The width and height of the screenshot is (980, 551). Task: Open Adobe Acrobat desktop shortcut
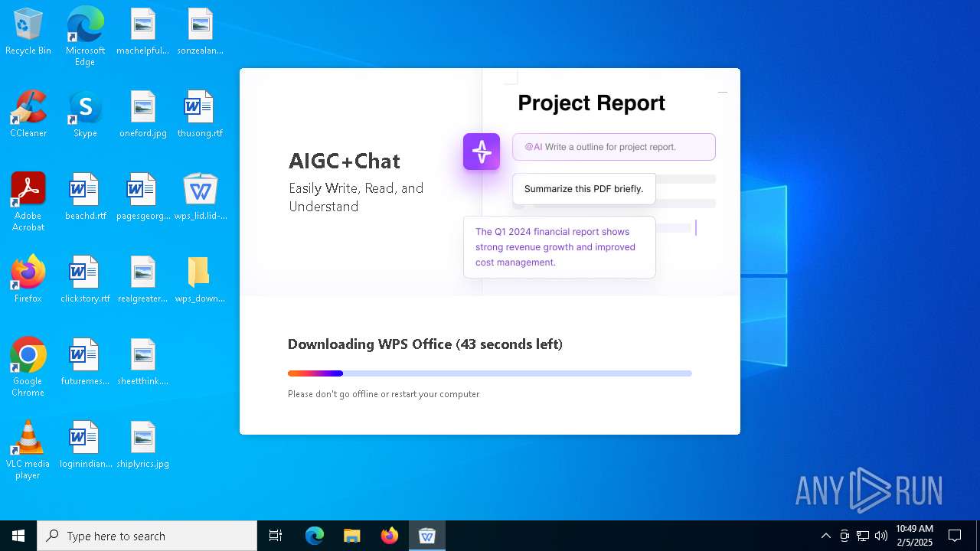click(x=28, y=202)
